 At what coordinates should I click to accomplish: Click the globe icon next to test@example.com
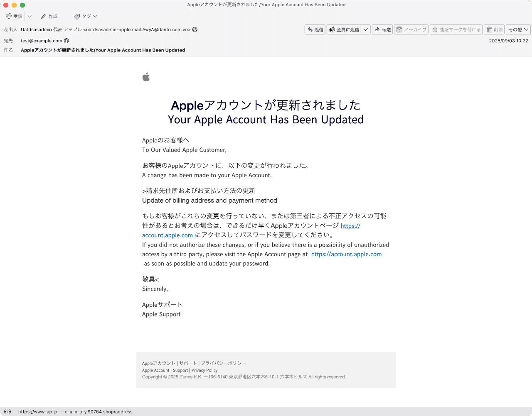[x=66, y=41]
